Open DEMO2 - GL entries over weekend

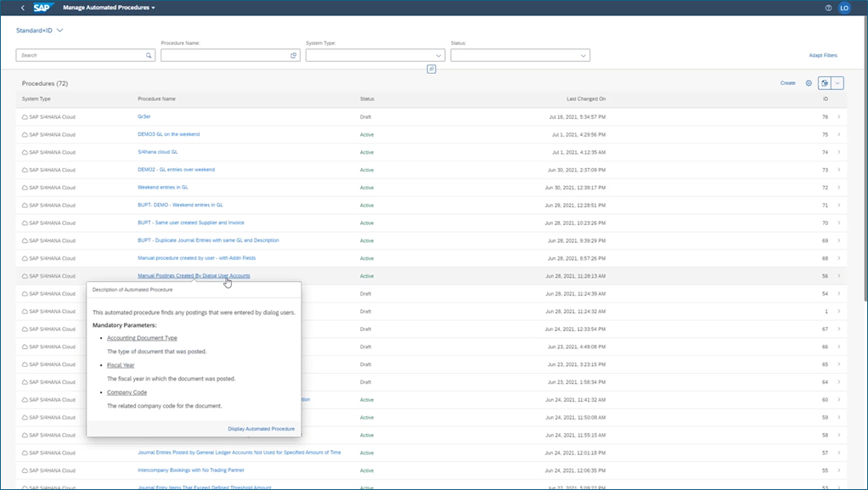pyautogui.click(x=176, y=170)
